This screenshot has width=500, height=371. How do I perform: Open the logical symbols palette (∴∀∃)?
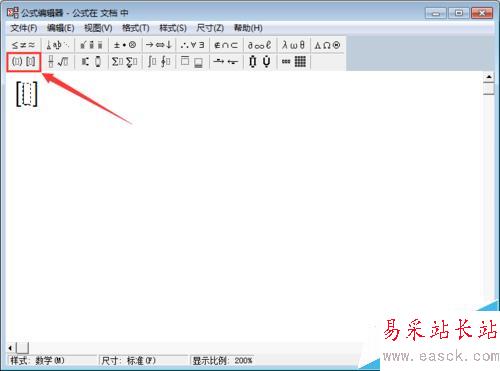pyautogui.click(x=192, y=45)
